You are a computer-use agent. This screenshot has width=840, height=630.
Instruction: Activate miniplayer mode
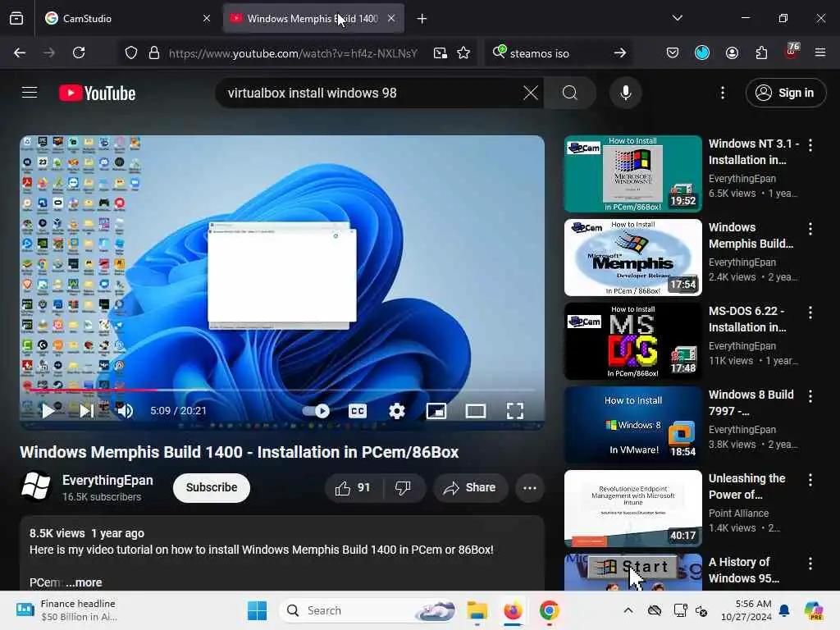tap(436, 411)
